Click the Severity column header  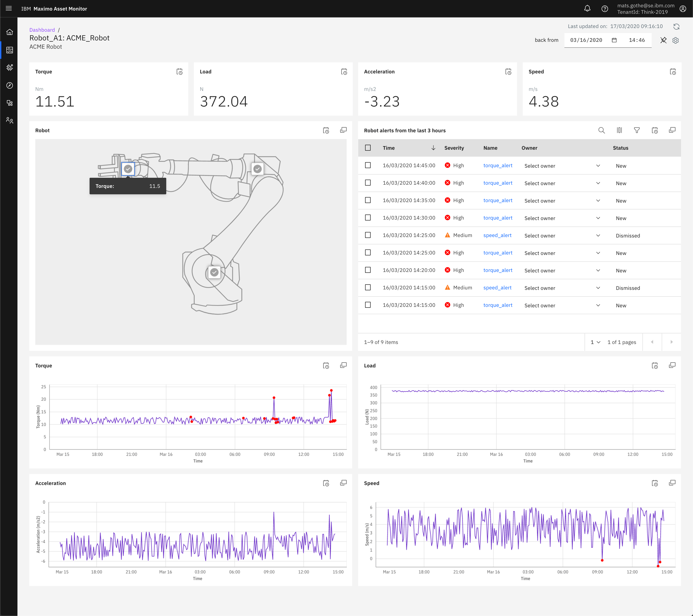(x=454, y=148)
